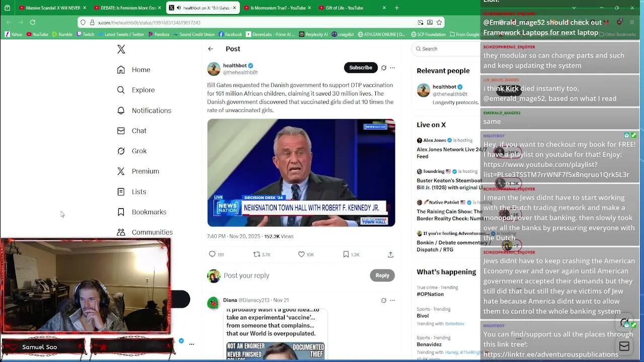Open Latest Tweets / Twitter bookmark

coord(121,35)
